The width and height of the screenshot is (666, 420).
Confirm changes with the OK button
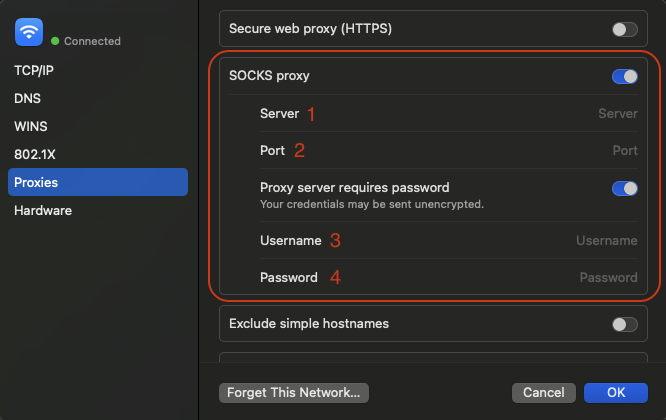coord(616,393)
